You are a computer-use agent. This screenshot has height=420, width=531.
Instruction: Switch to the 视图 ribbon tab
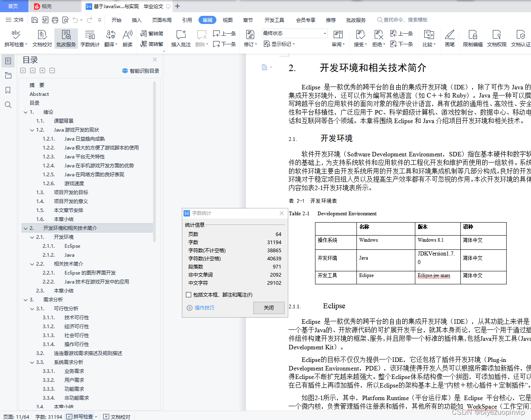[228, 20]
